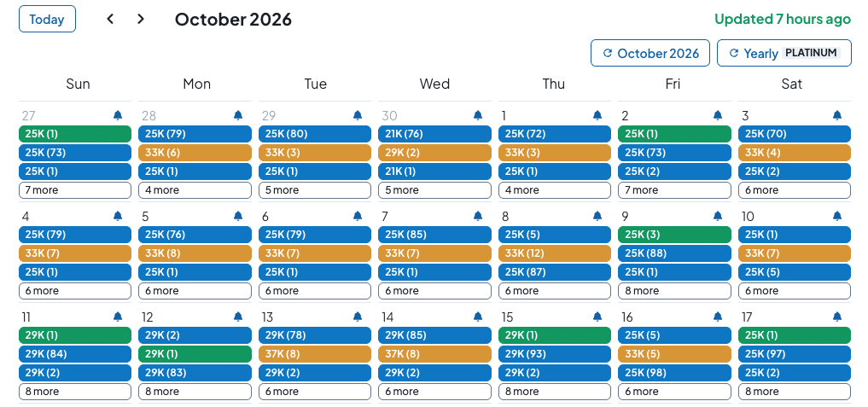
Task: Go to previous month with left chevron
Action: (x=110, y=19)
